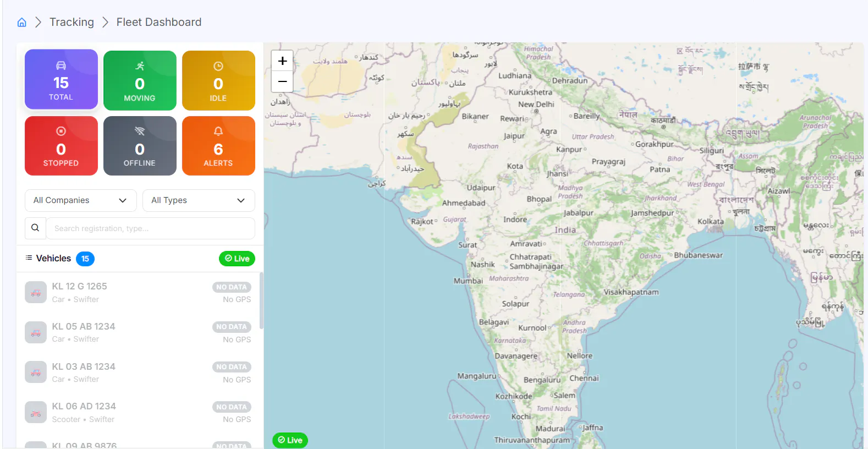Click NO DATA badge for KL 12 G 1265
This screenshot has width=868, height=449.
[232, 287]
